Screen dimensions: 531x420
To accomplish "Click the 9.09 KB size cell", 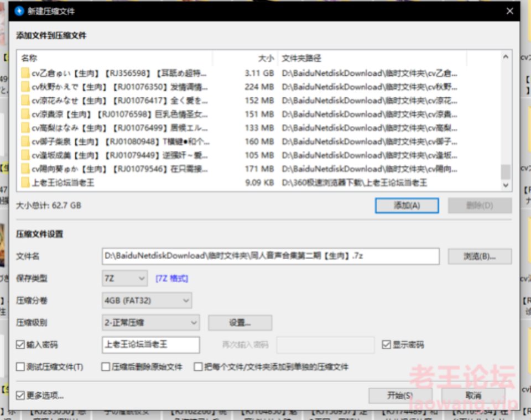I will (x=259, y=183).
